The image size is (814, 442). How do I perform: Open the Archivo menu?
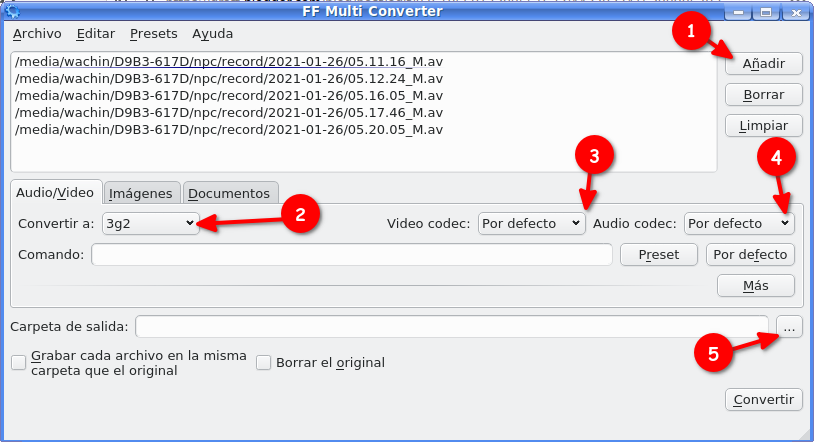(x=37, y=34)
